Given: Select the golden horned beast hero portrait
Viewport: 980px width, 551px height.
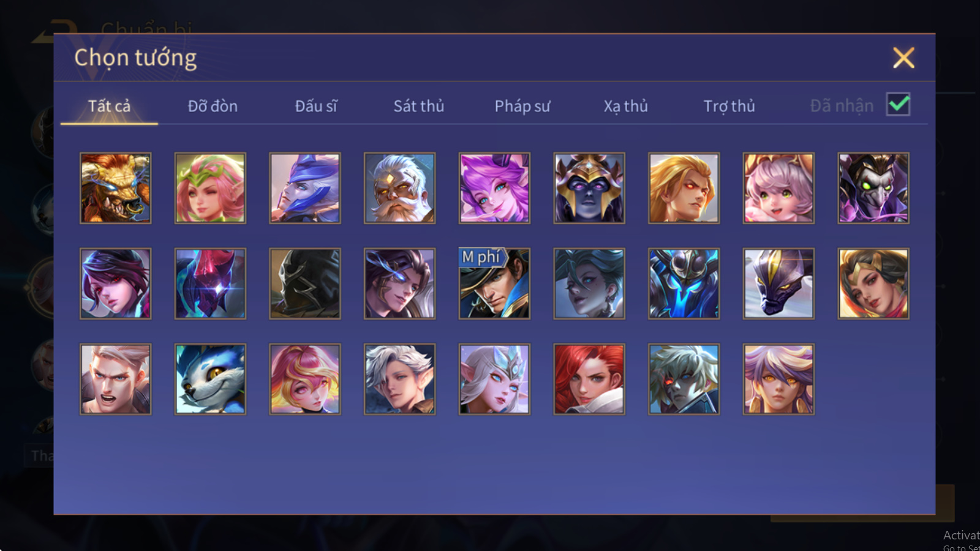Looking at the screenshot, I should (115, 188).
